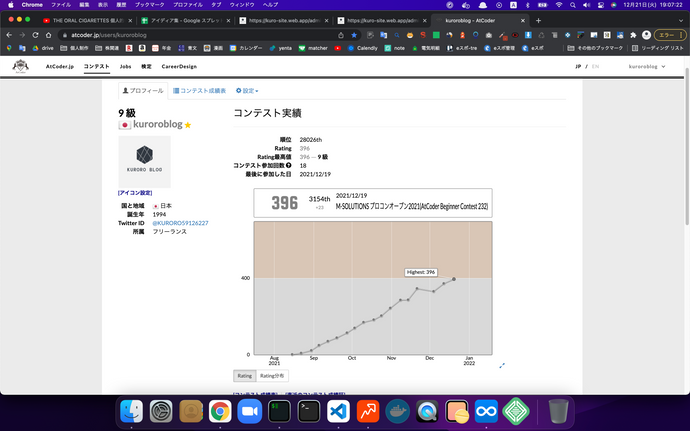Open the ブックマーク menu in the menu bar
Image resolution: width=690 pixels, height=431 pixels.
point(149,5)
